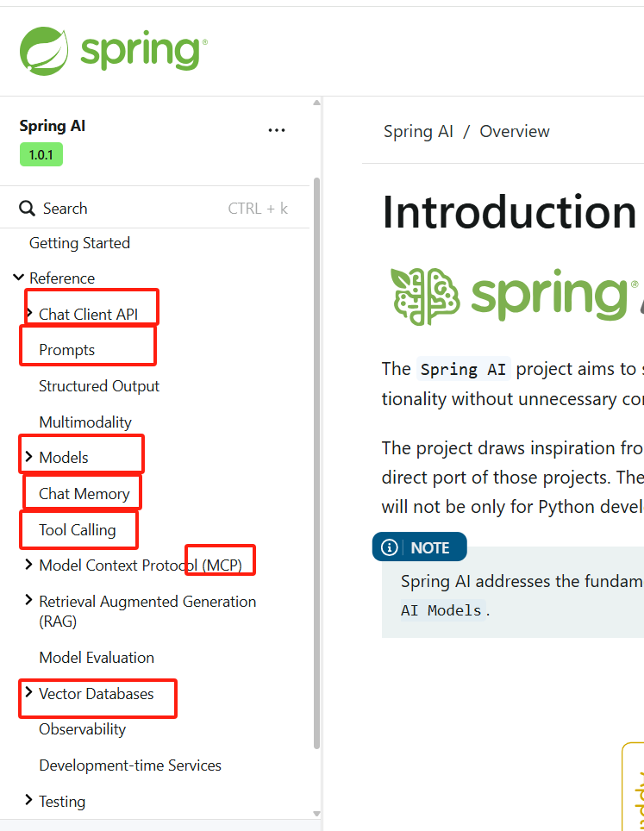Open the Tool Calling page
644x831 pixels.
(78, 529)
